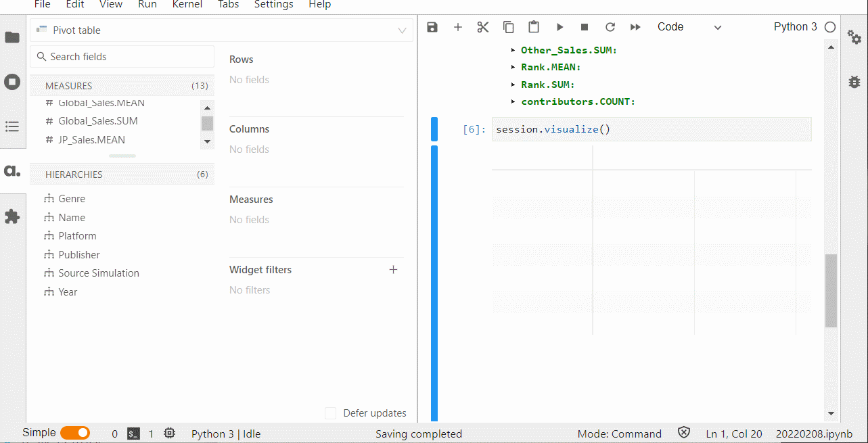Image resolution: width=868 pixels, height=443 pixels.
Task: Insert a new cell with plus icon
Action: click(x=458, y=27)
